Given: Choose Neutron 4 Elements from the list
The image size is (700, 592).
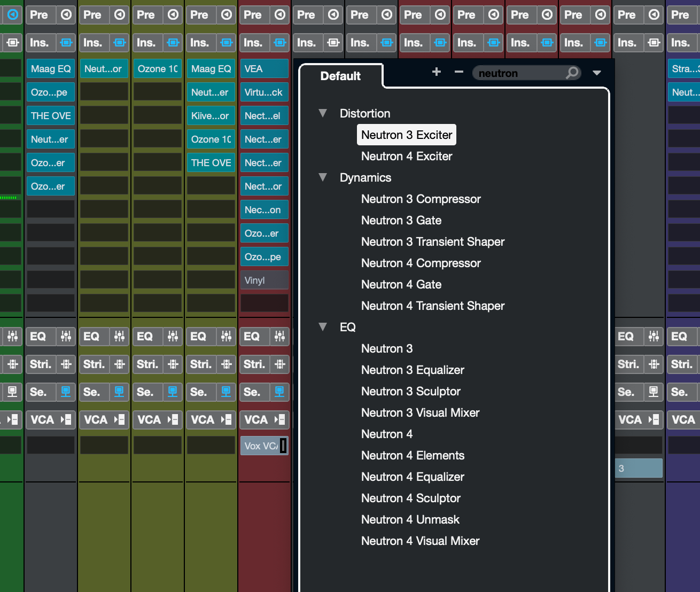Looking at the screenshot, I should pyautogui.click(x=413, y=455).
